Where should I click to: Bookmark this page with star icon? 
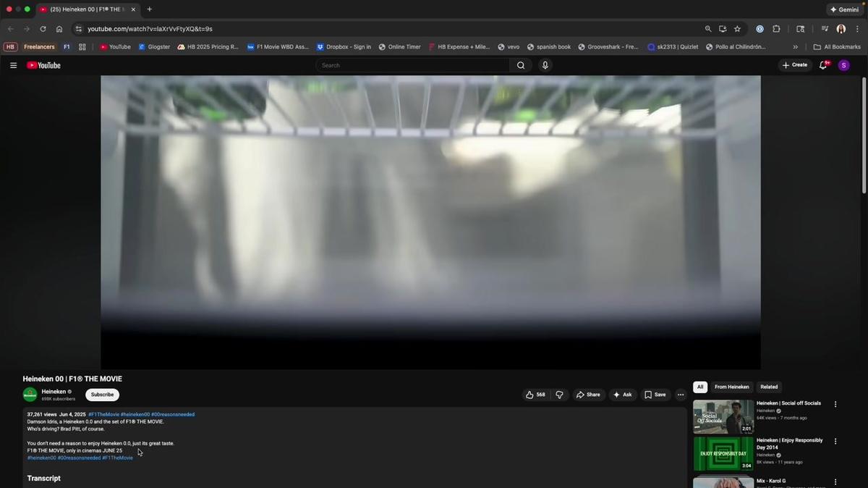pos(737,29)
